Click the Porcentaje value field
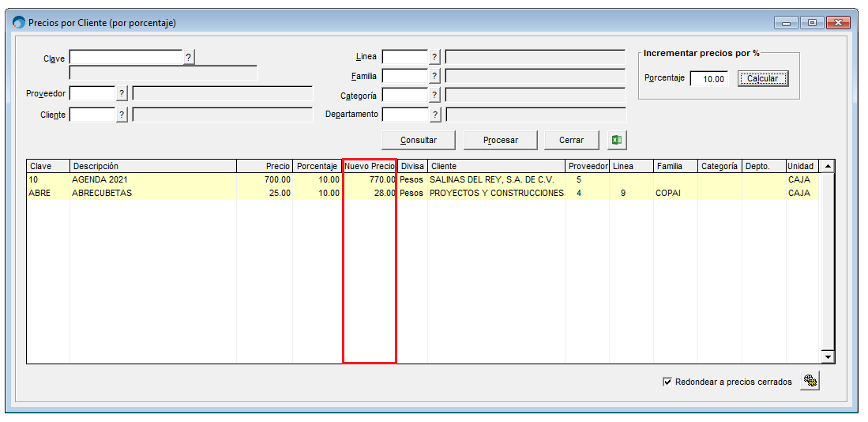 tap(709, 79)
